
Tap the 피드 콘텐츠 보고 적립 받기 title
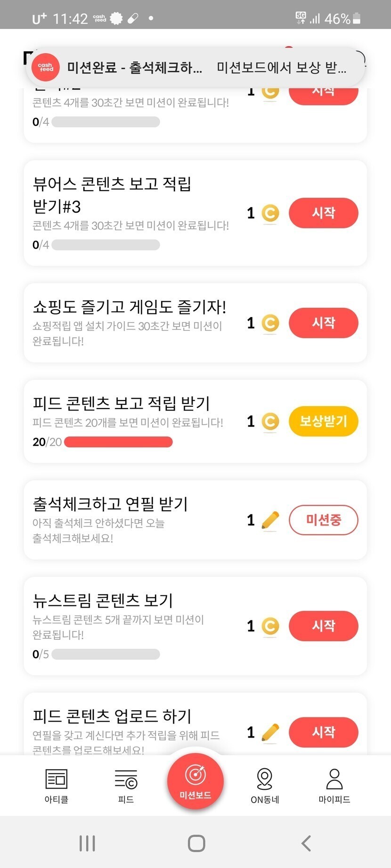pyautogui.click(x=121, y=403)
